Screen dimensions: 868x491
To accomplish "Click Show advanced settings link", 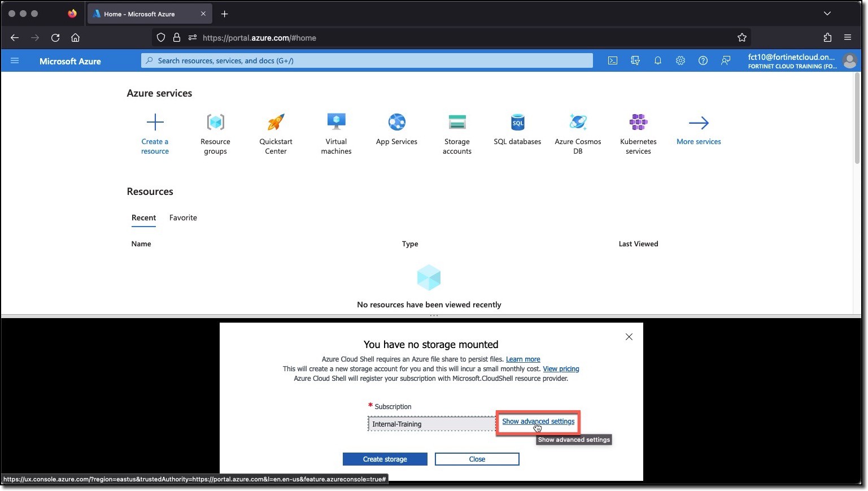I will (x=538, y=422).
